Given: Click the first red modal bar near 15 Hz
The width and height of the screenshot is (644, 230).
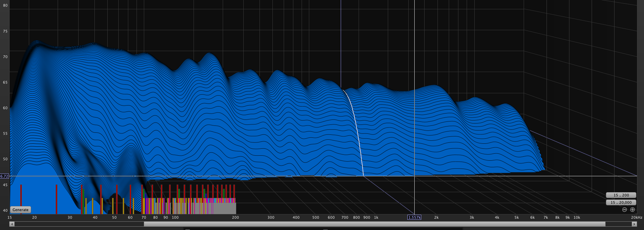Looking at the screenshot, I should pyautogui.click(x=21, y=199).
